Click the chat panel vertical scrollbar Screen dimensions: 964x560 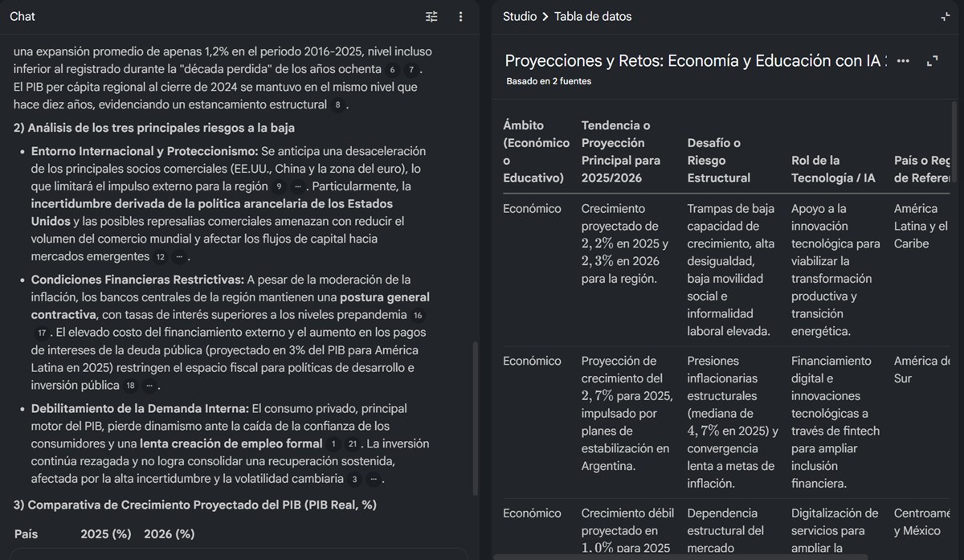click(473, 418)
